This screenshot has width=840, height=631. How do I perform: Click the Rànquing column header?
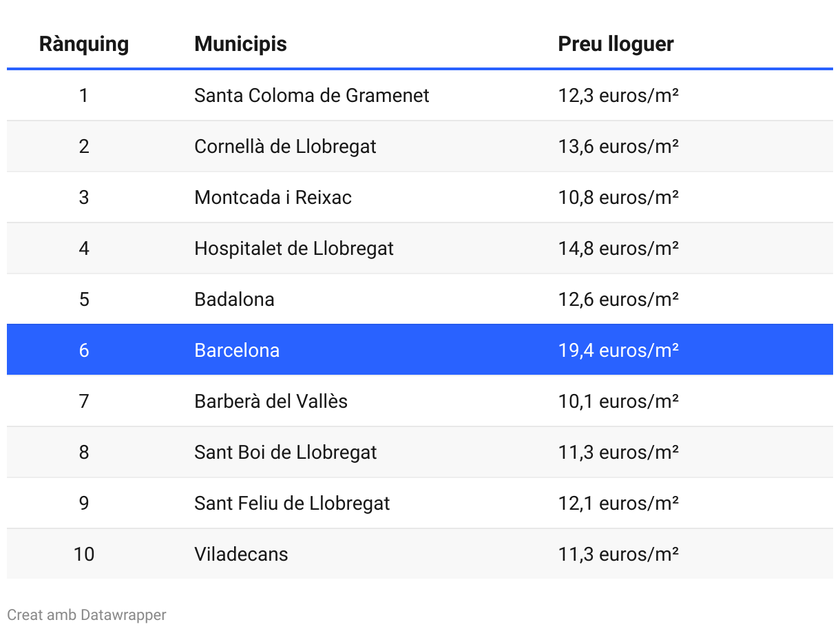[84, 44]
